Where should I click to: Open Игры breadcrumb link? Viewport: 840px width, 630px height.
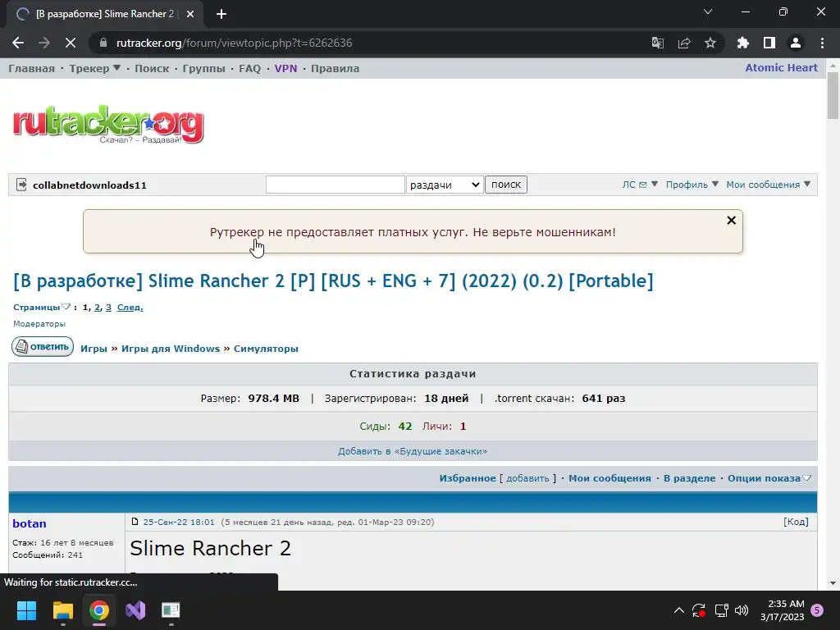click(x=94, y=349)
